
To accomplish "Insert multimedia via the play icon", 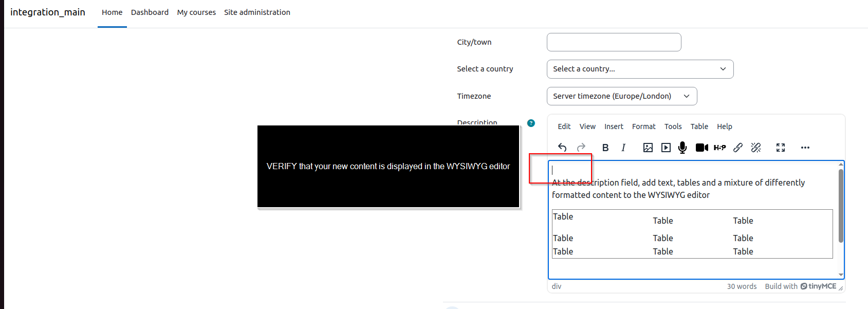I will click(x=666, y=148).
